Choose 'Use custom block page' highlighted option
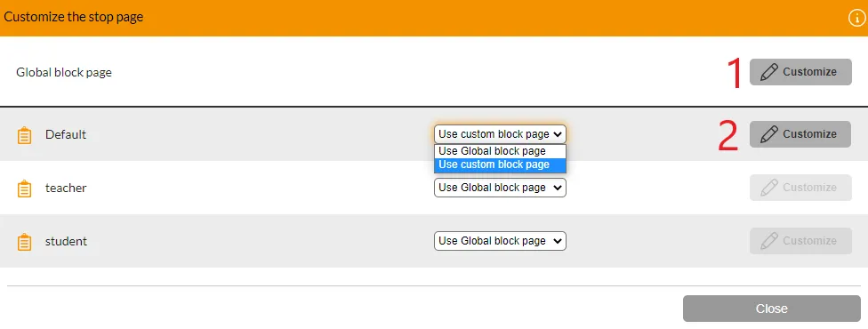This screenshot has height=329, width=868. tap(500, 164)
